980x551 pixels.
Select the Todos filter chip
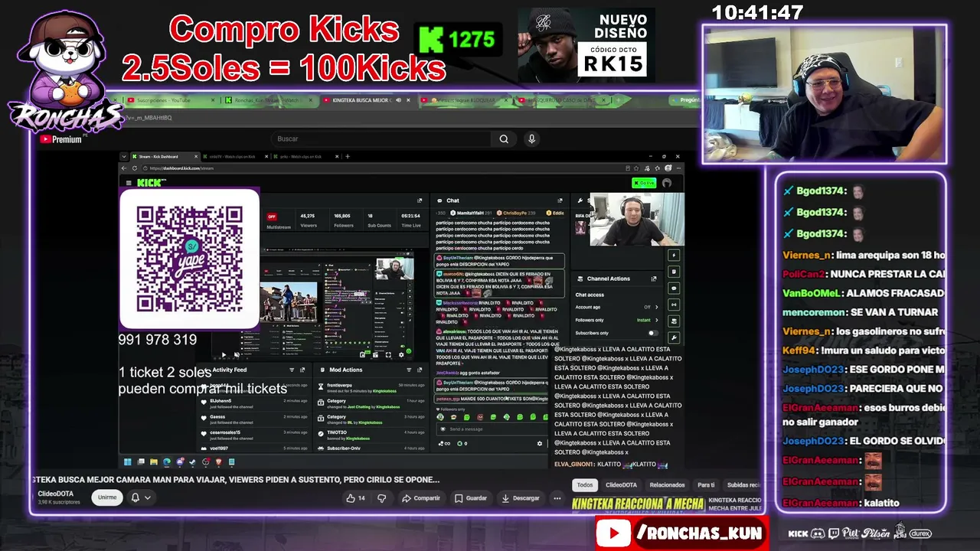[585, 484]
